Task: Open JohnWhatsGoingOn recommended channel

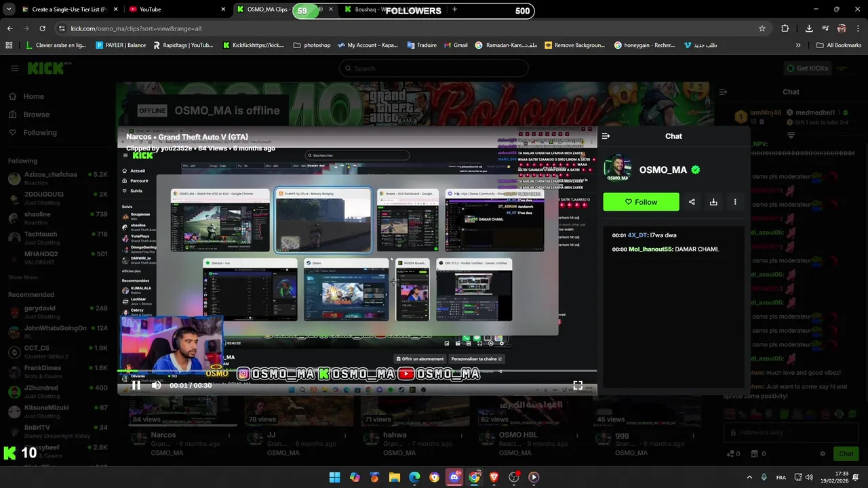Action: click(x=58, y=332)
